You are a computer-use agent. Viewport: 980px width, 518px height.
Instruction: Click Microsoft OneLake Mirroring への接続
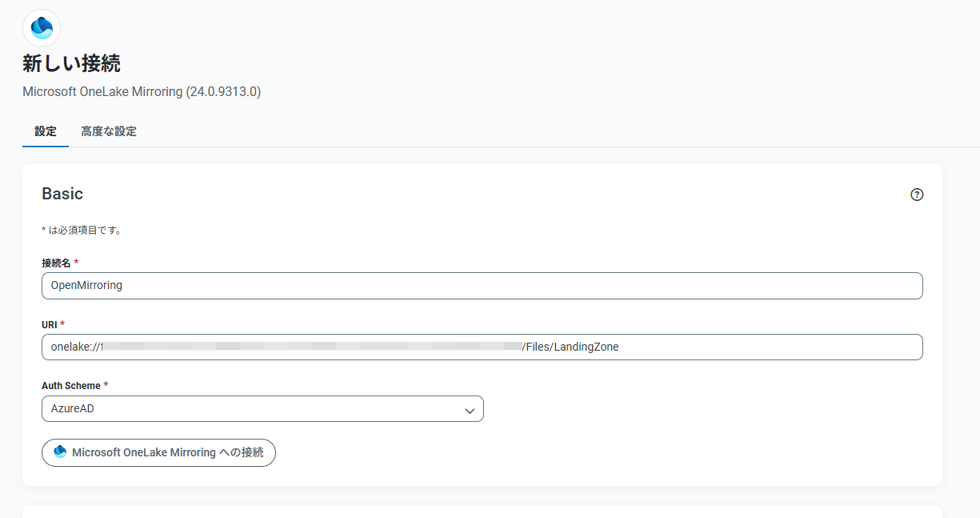158,452
